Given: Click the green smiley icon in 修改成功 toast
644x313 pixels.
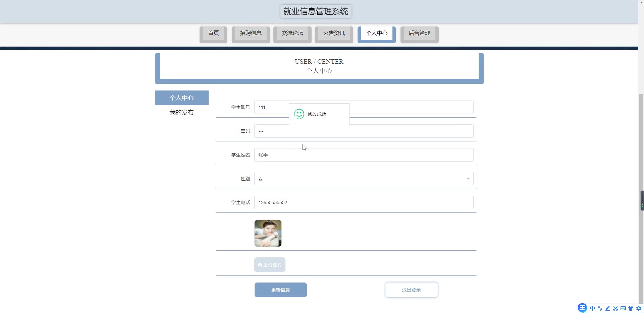Looking at the screenshot, I should click(x=299, y=114).
